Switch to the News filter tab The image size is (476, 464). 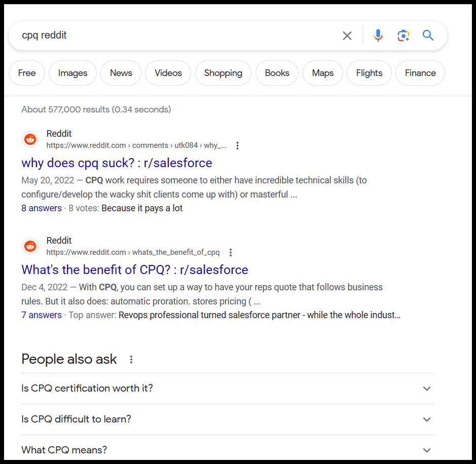pos(121,73)
